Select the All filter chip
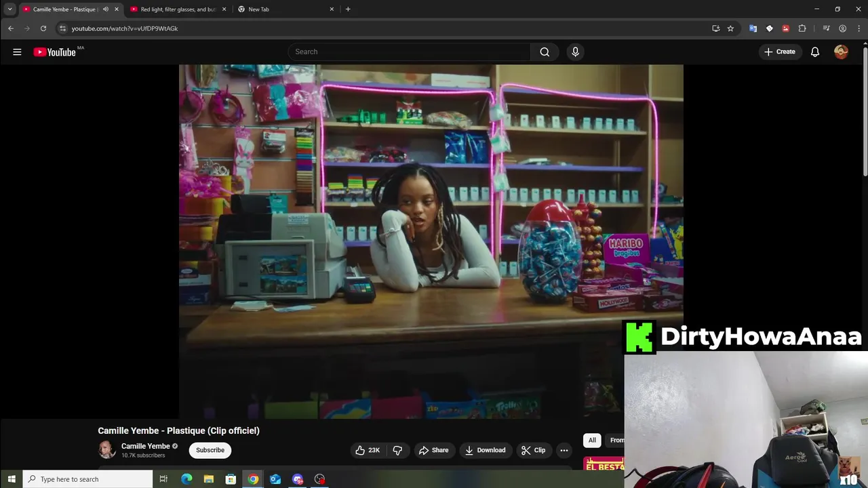This screenshot has height=488, width=868. click(x=592, y=441)
